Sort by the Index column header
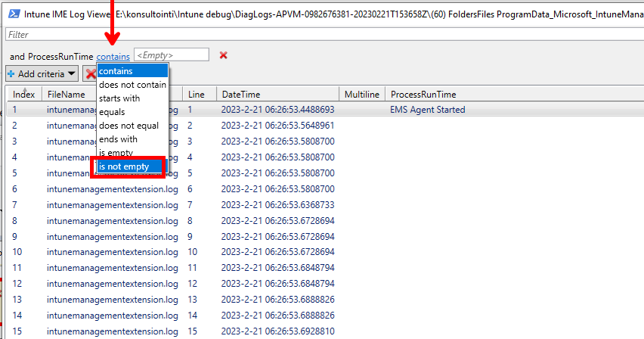 click(24, 95)
